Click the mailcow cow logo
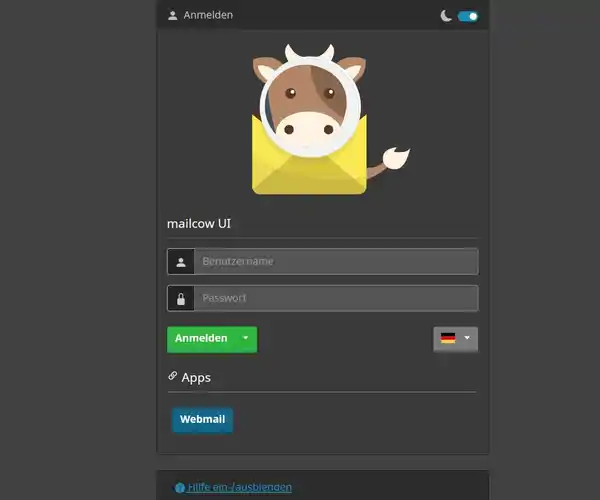This screenshot has width=600, height=500. (331, 119)
